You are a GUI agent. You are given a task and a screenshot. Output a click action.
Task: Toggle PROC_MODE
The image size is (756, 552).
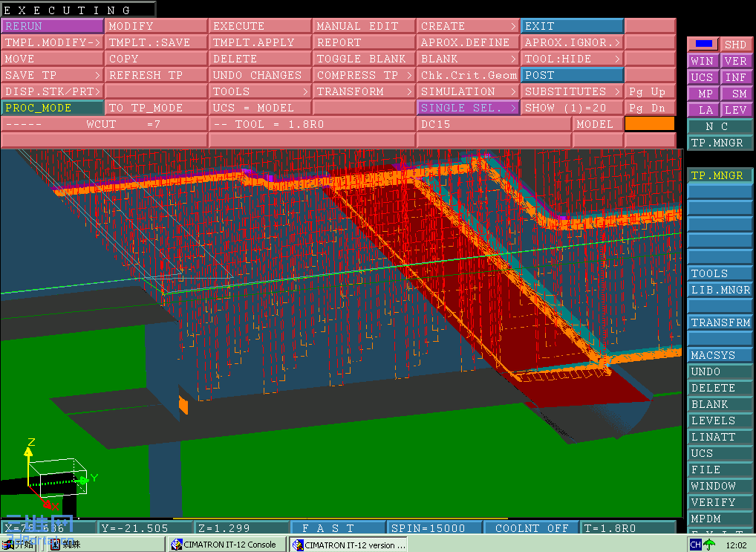click(52, 108)
